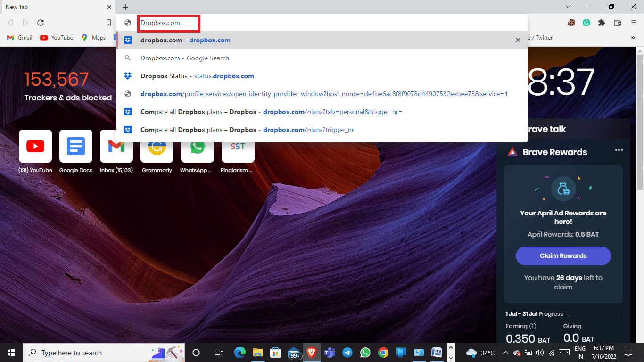Select the New Tab tab
This screenshot has width=644, height=362.
58,7
